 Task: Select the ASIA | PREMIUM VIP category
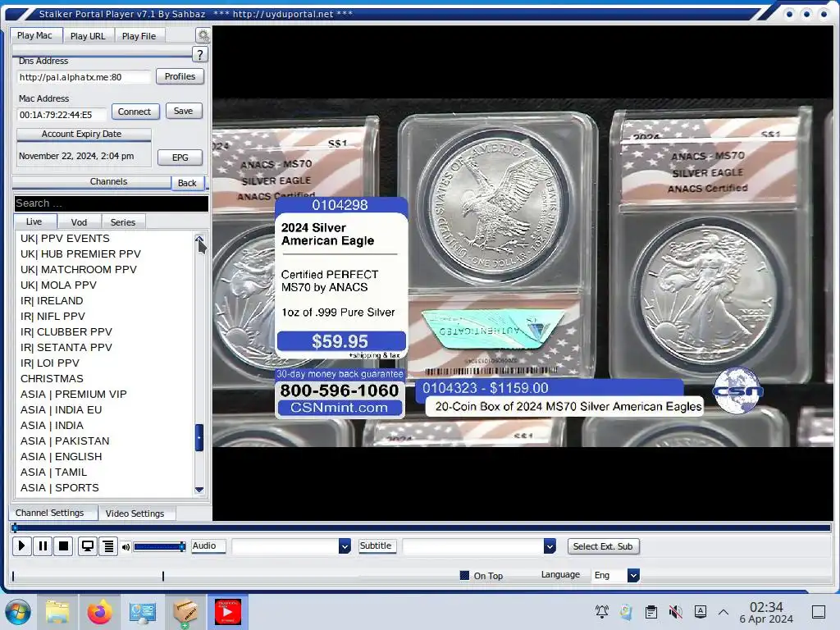(73, 394)
